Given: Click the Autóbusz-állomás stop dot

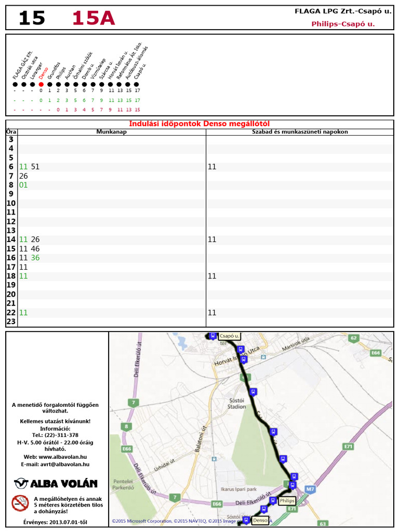Looking at the screenshot, I should click(x=128, y=85).
